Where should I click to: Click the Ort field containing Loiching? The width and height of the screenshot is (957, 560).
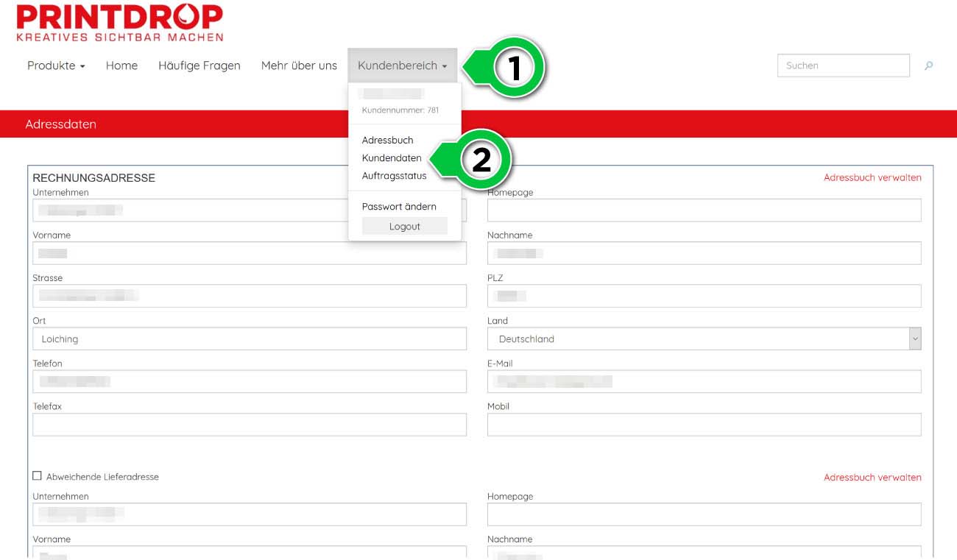pos(249,339)
